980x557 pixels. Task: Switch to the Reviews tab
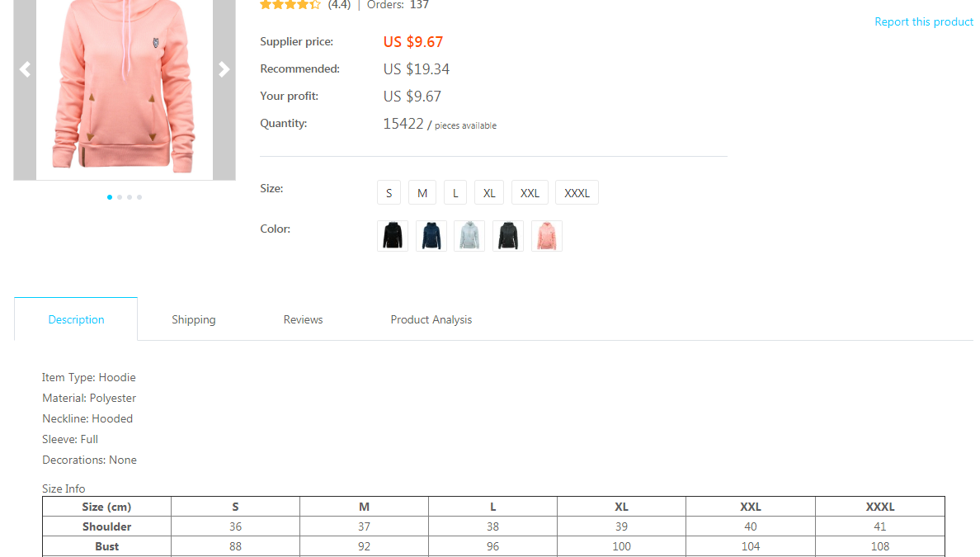pyautogui.click(x=303, y=319)
